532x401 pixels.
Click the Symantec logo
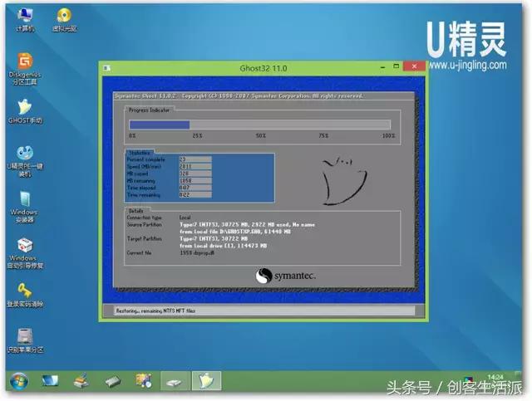[x=286, y=276]
